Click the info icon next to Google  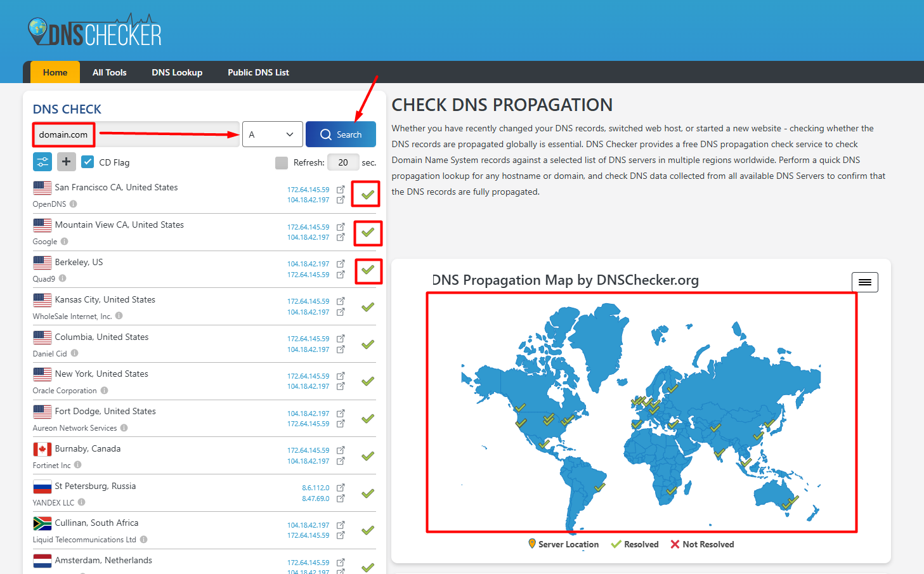point(65,242)
